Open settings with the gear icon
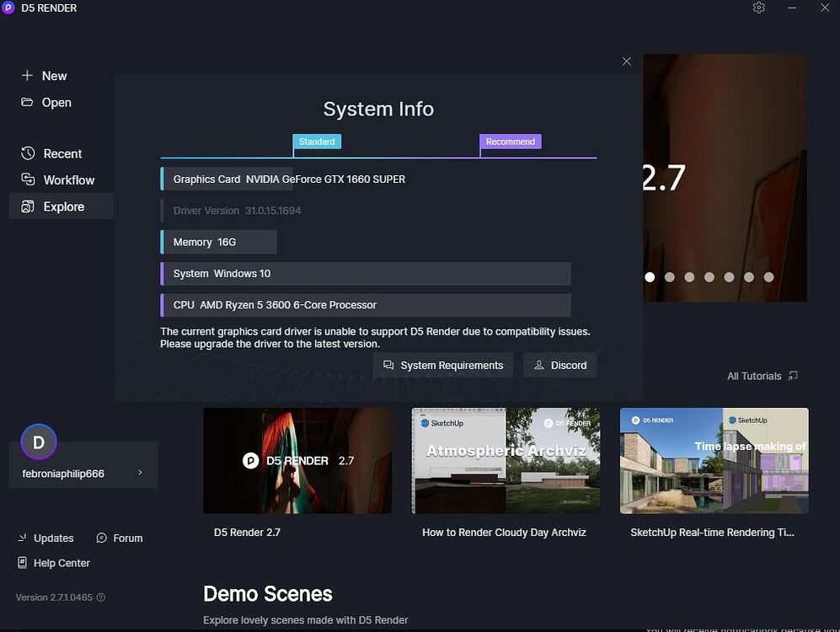The height and width of the screenshot is (632, 840). (758, 8)
